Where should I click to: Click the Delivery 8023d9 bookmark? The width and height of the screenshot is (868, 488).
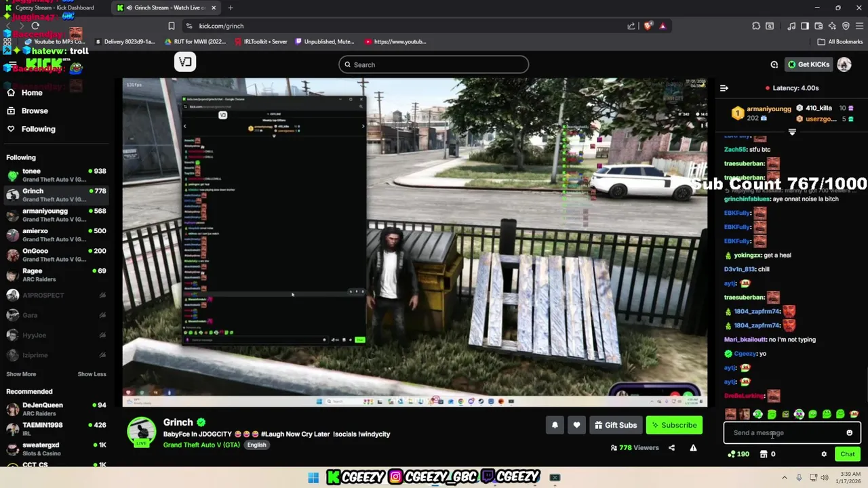(125, 41)
